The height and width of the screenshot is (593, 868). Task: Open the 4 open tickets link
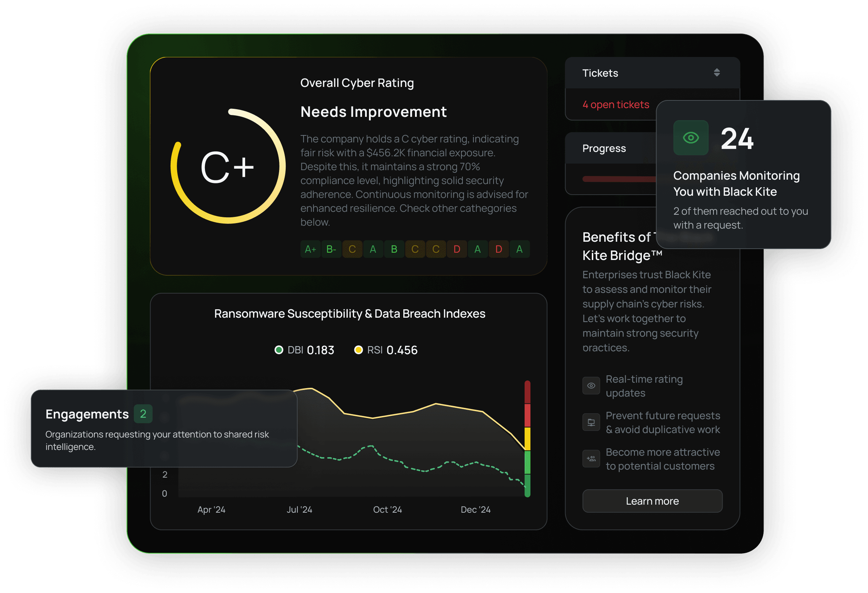pyautogui.click(x=616, y=104)
